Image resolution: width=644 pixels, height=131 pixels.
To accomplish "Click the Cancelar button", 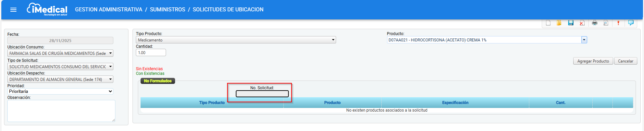I will (626, 61).
